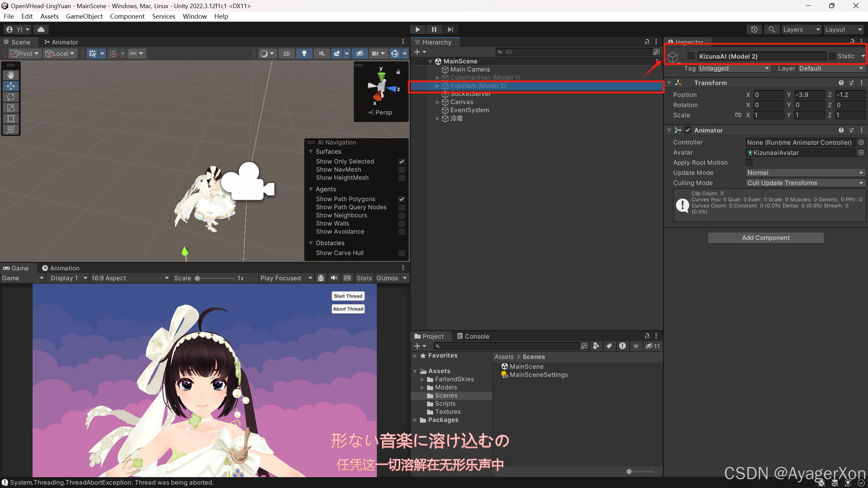
Task: Open the Culling Mode dropdown
Action: (805, 183)
